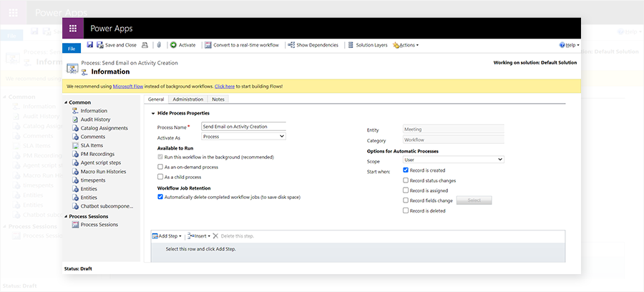This screenshot has width=644, height=292.
Task: Open Comments in navigation
Action: 93,137
